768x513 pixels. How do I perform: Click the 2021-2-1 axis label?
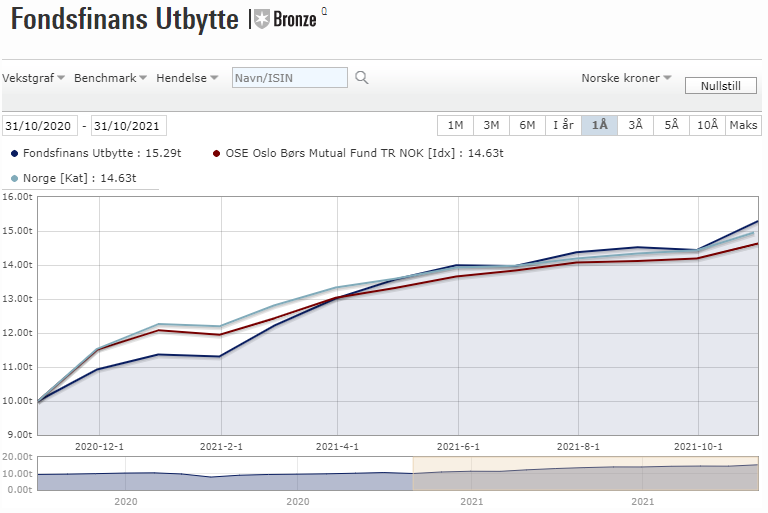point(221,447)
